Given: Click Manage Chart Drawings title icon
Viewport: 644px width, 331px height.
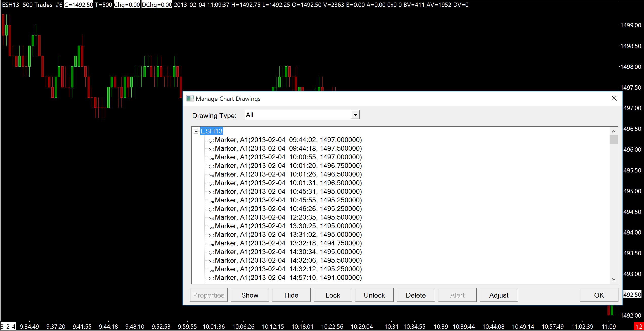Looking at the screenshot, I should click(x=190, y=99).
